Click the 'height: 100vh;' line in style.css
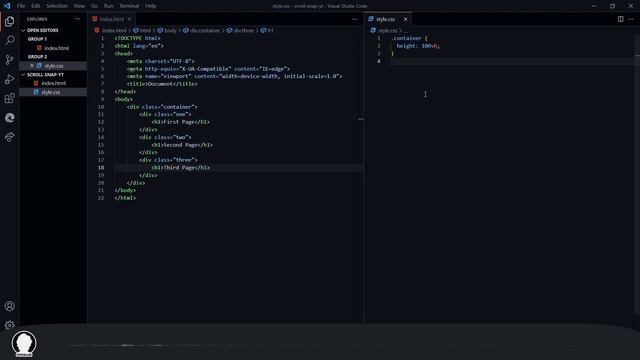The height and width of the screenshot is (360, 640). click(418, 46)
